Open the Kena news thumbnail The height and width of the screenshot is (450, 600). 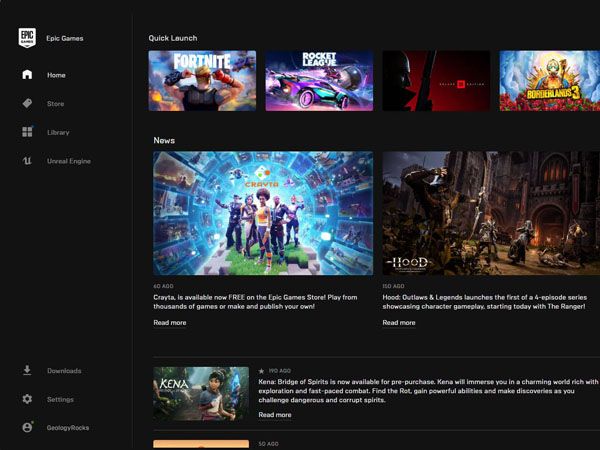[x=201, y=394]
